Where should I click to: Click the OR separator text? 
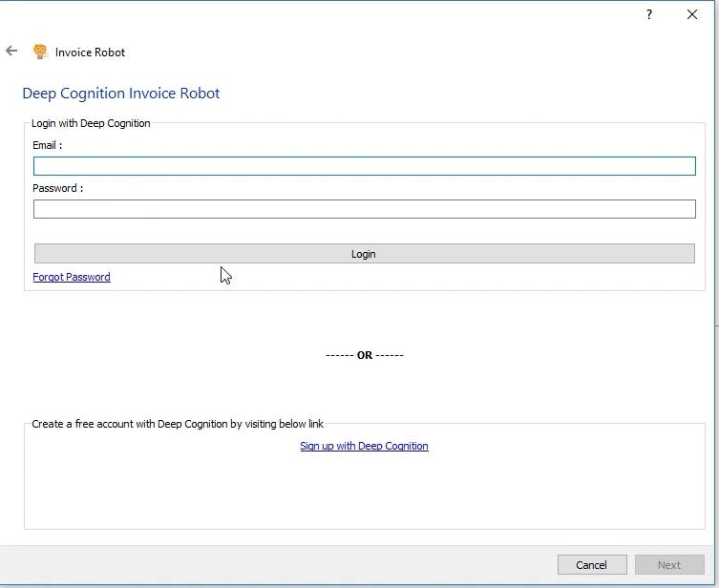(x=365, y=355)
